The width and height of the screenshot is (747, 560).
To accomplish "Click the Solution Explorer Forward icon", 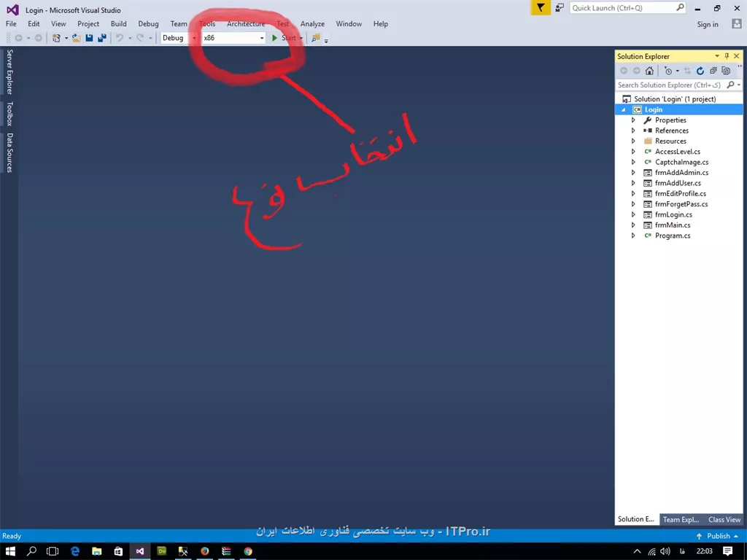I will (x=636, y=71).
